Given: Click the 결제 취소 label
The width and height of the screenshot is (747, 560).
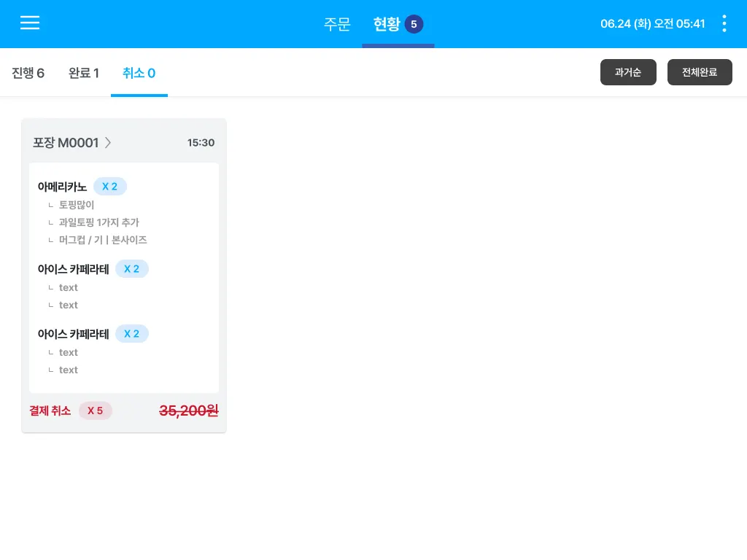Looking at the screenshot, I should click(x=50, y=411).
